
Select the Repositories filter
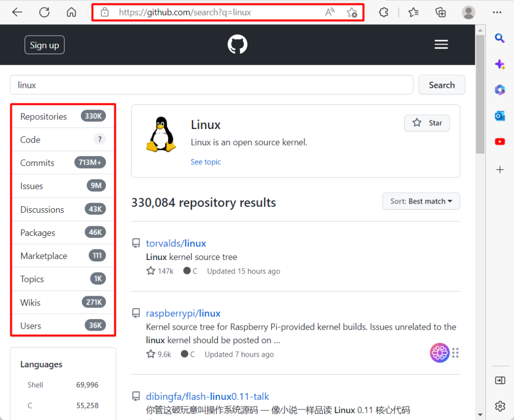coord(63,116)
